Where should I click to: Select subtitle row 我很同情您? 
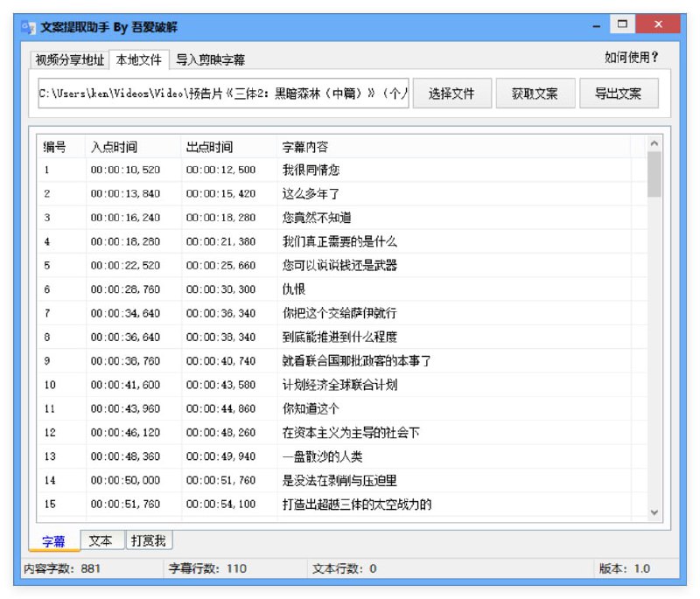click(311, 170)
